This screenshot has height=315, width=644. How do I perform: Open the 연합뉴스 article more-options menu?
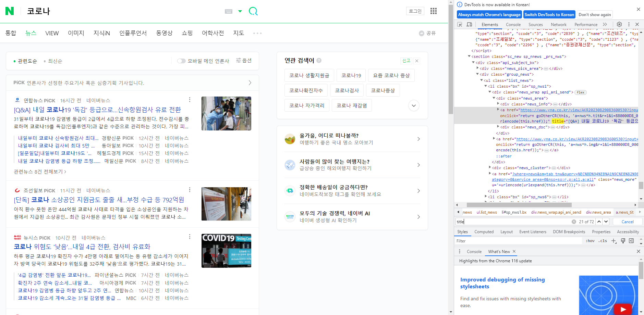190,100
